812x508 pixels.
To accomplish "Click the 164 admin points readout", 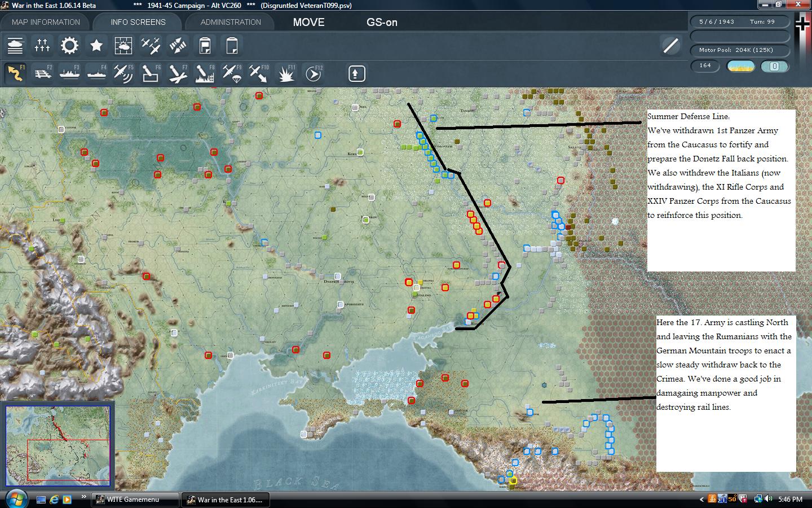I will pos(705,65).
